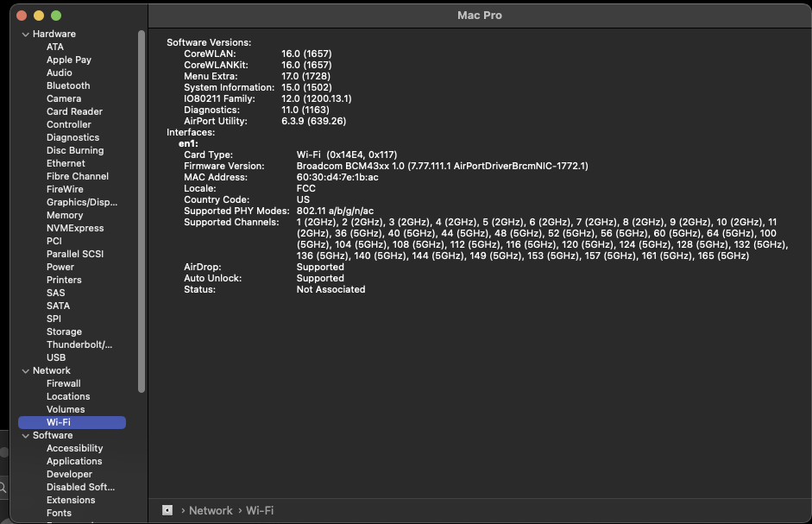Screen dimensions: 812x524
Task: Click the sidebar vertical scrollbar
Action: coord(142,211)
